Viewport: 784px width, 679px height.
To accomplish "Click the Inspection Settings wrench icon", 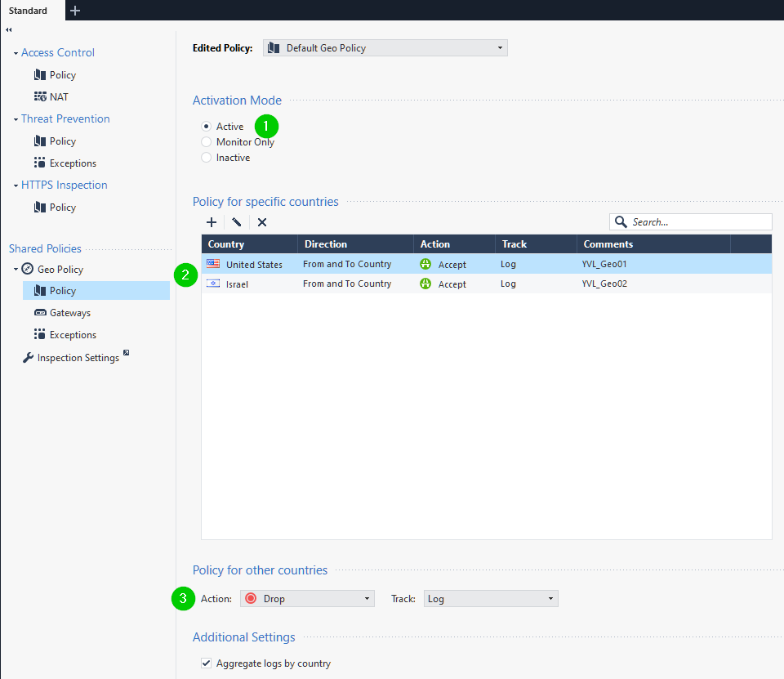I will tap(28, 357).
